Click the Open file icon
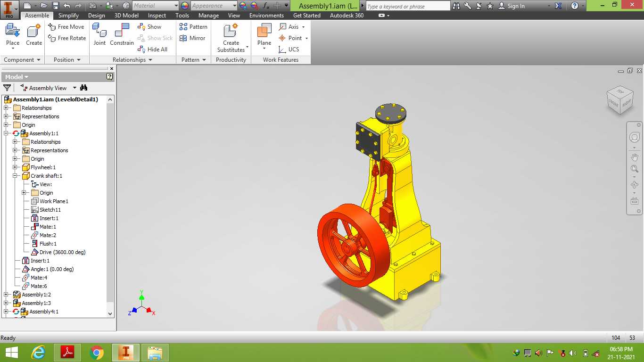This screenshot has width=644, height=362. (x=44, y=6)
